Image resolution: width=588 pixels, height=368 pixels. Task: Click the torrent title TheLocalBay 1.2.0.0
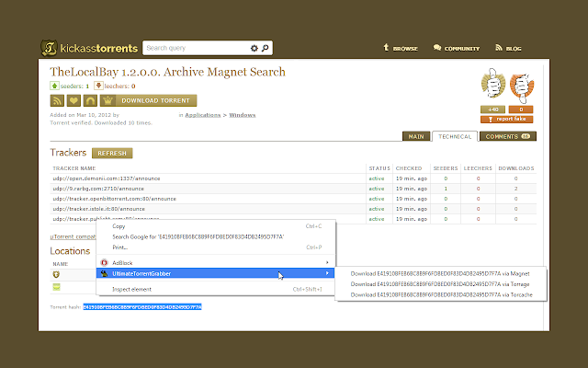pyautogui.click(x=167, y=72)
